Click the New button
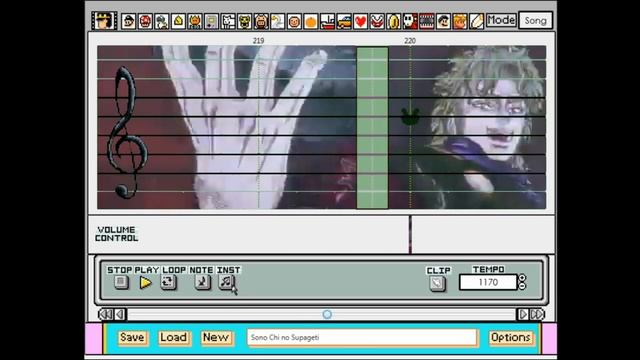 point(216,337)
